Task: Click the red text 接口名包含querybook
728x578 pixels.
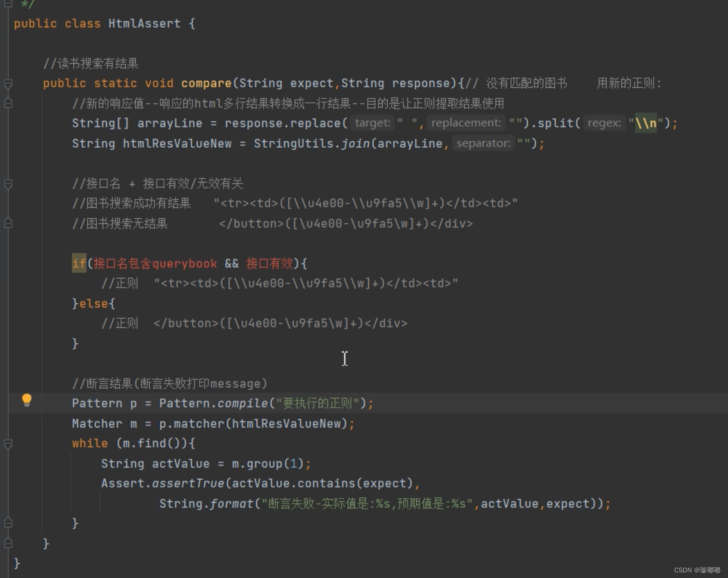Action: 155,264
